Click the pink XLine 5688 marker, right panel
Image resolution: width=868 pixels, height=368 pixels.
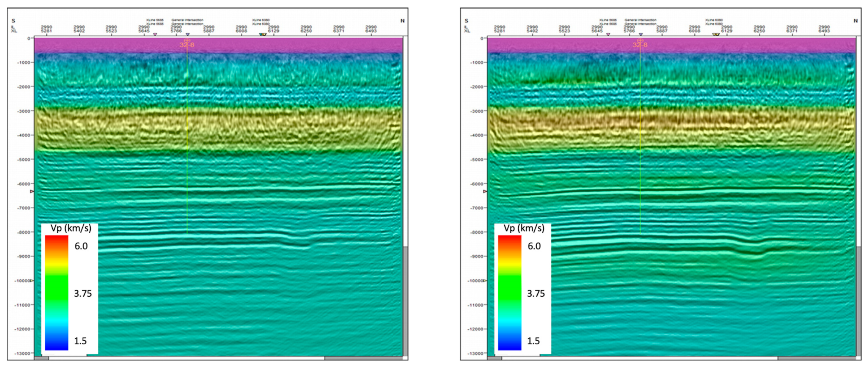point(608,35)
